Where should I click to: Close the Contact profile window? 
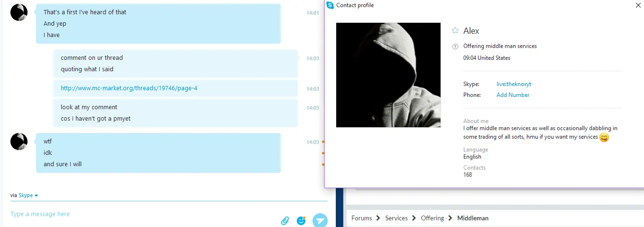coord(638,5)
